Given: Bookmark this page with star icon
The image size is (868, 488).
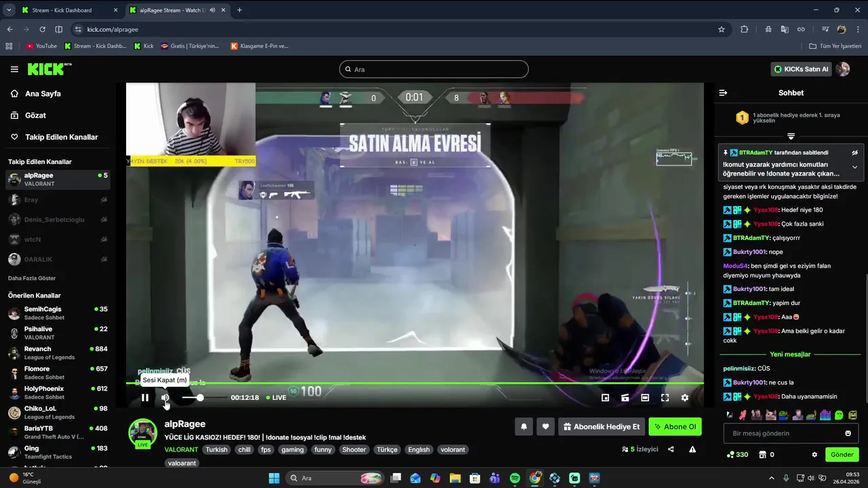Looking at the screenshot, I should click(x=722, y=29).
